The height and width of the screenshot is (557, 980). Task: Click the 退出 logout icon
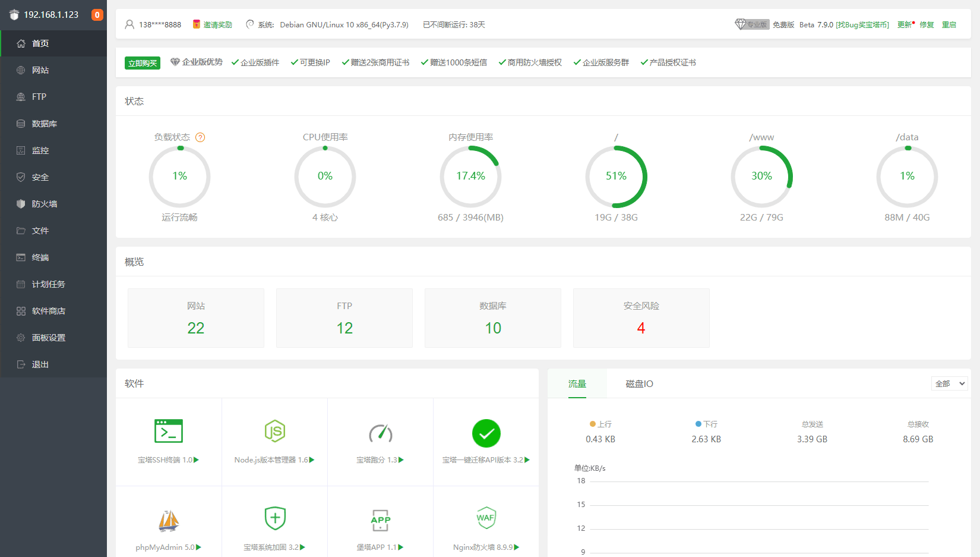pos(21,364)
